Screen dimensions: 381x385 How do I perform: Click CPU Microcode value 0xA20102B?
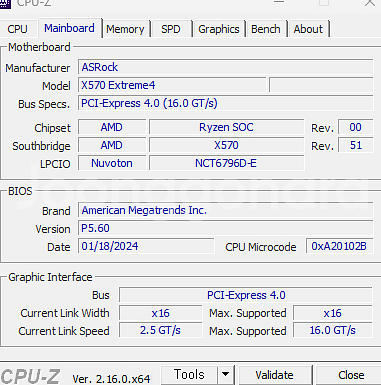point(339,246)
